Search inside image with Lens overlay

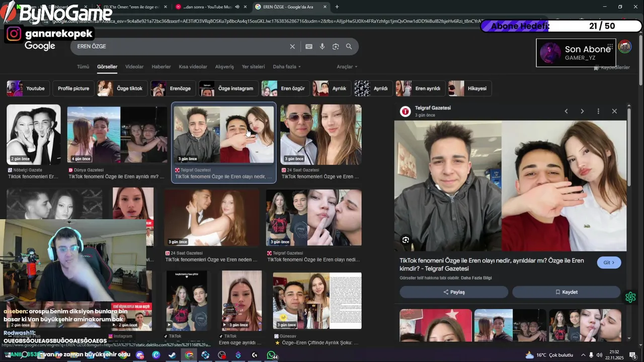tap(406, 240)
